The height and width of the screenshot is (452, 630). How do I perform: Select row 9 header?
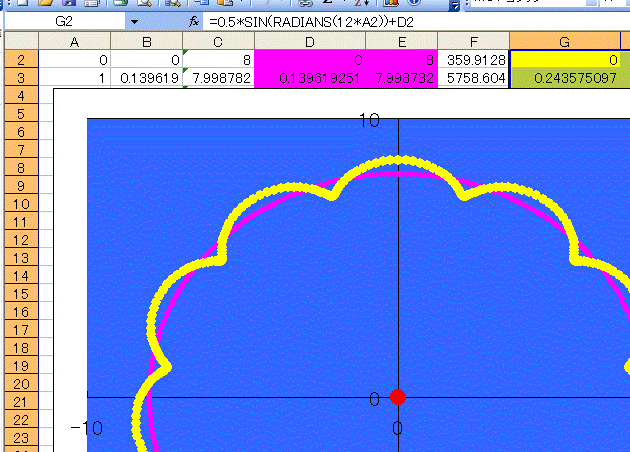pos(21,186)
